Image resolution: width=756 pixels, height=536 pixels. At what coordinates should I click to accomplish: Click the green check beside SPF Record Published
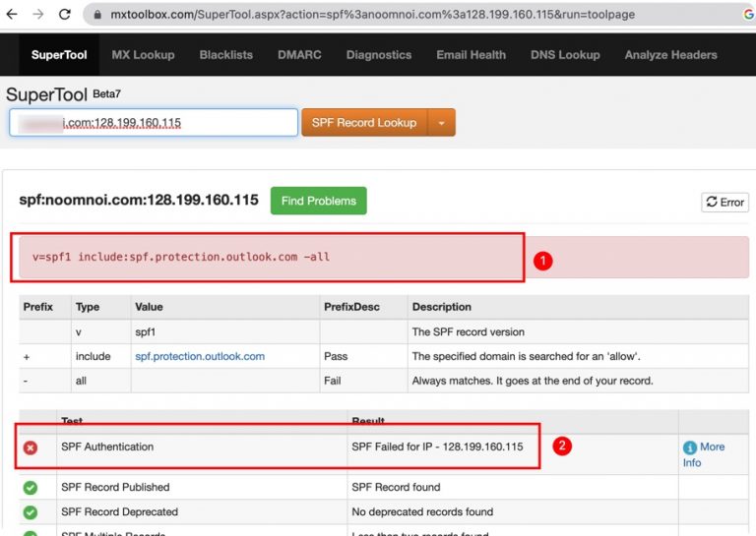click(x=31, y=487)
